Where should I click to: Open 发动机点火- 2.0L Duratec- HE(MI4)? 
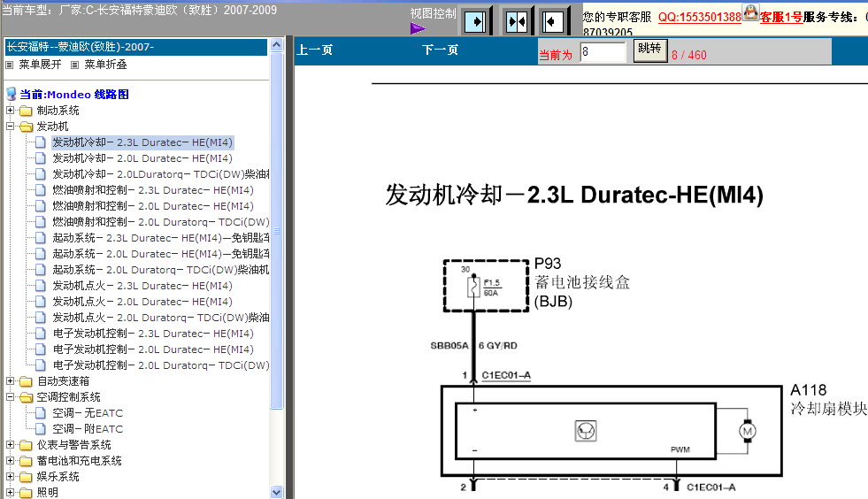(142, 302)
